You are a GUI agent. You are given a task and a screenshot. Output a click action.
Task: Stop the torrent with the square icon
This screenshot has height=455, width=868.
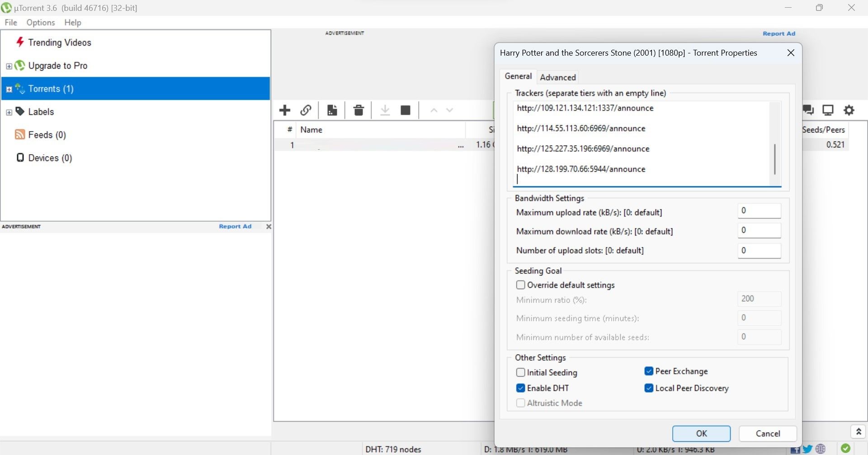click(x=406, y=110)
